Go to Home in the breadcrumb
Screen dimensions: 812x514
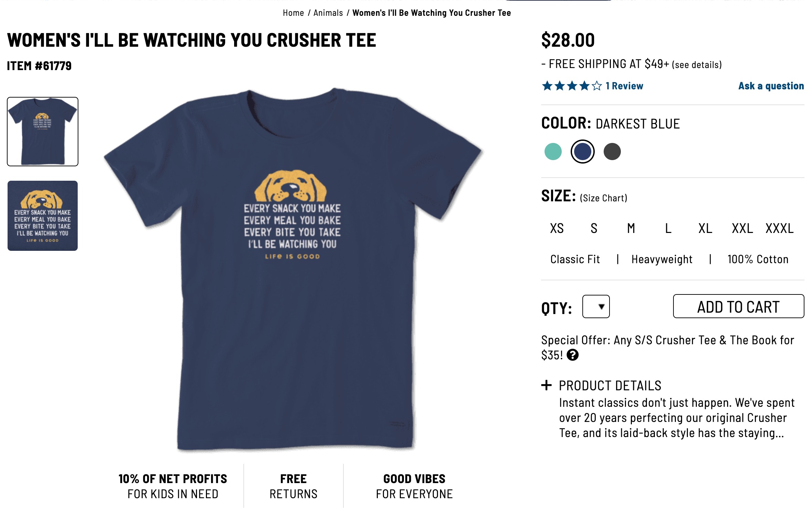(293, 13)
